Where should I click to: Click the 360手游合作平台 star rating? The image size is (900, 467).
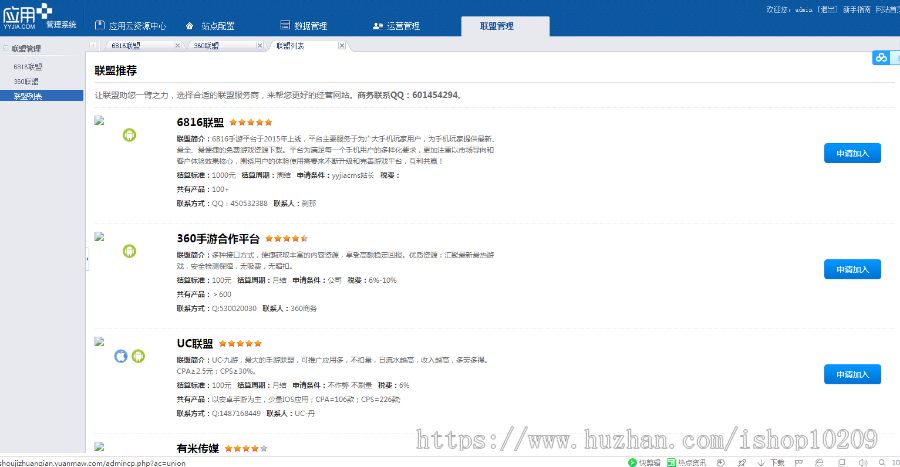(x=286, y=239)
